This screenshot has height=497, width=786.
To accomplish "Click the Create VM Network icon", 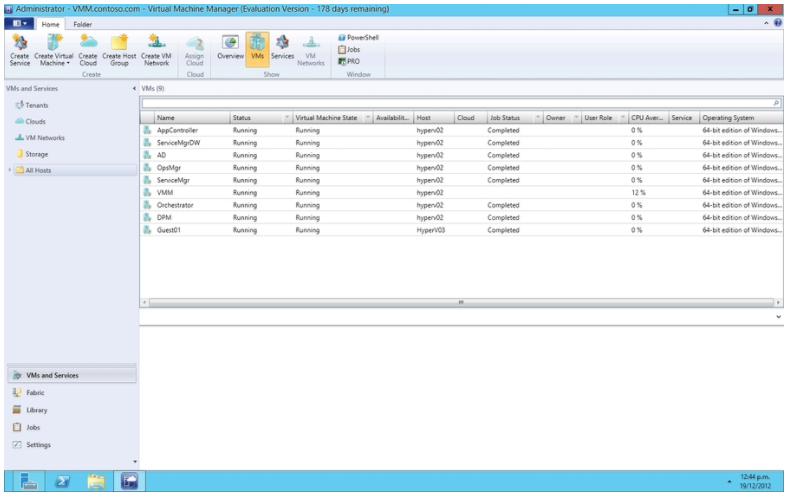I will pyautogui.click(x=156, y=50).
